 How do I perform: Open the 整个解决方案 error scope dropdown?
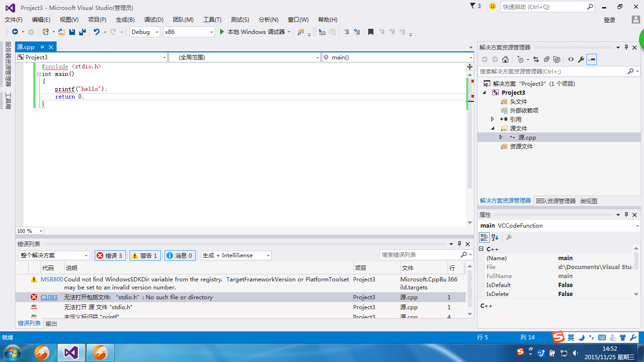pyautogui.click(x=54, y=255)
